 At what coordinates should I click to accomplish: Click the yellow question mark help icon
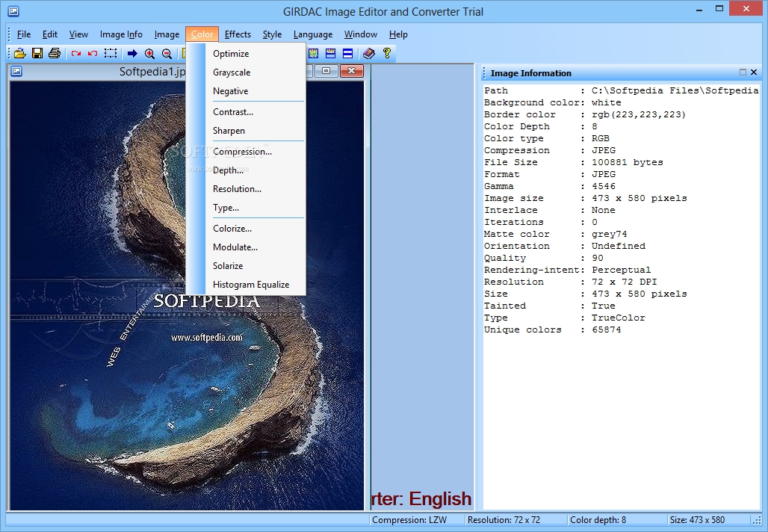tap(387, 53)
